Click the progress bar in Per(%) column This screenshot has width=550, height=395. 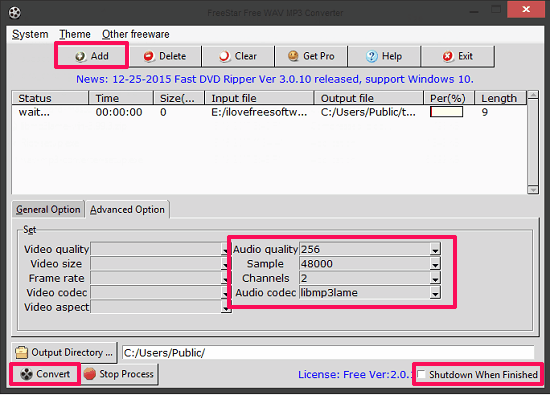[x=446, y=112]
